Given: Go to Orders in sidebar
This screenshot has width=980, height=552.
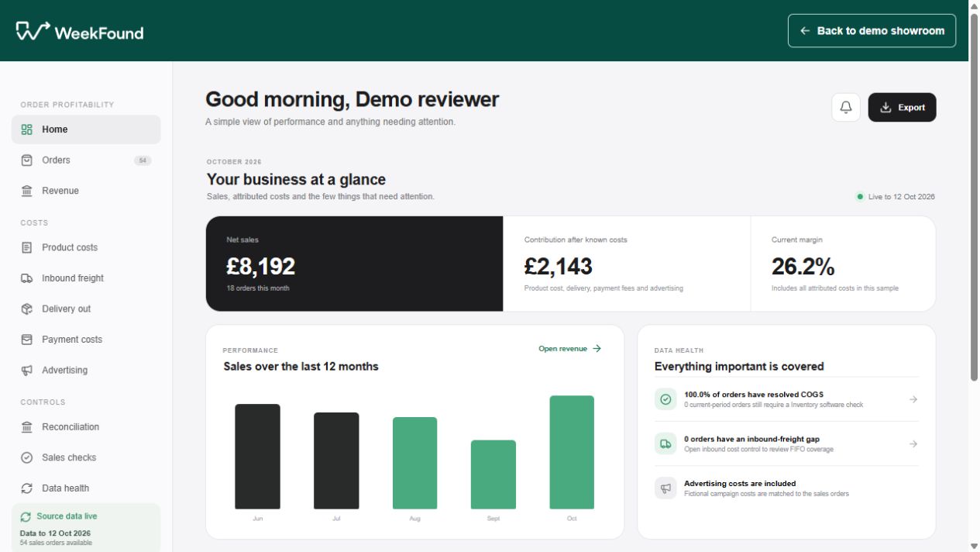Looking at the screenshot, I should point(86,160).
